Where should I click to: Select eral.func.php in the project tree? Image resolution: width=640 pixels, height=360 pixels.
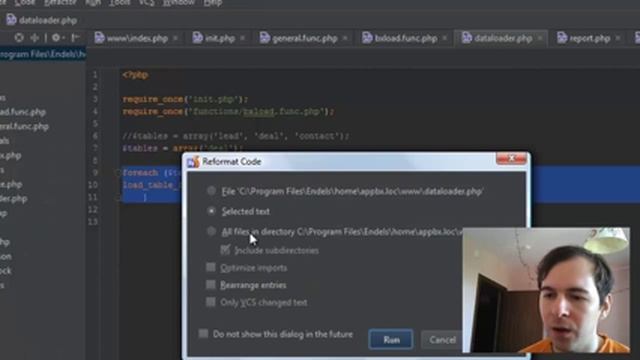coord(24,127)
